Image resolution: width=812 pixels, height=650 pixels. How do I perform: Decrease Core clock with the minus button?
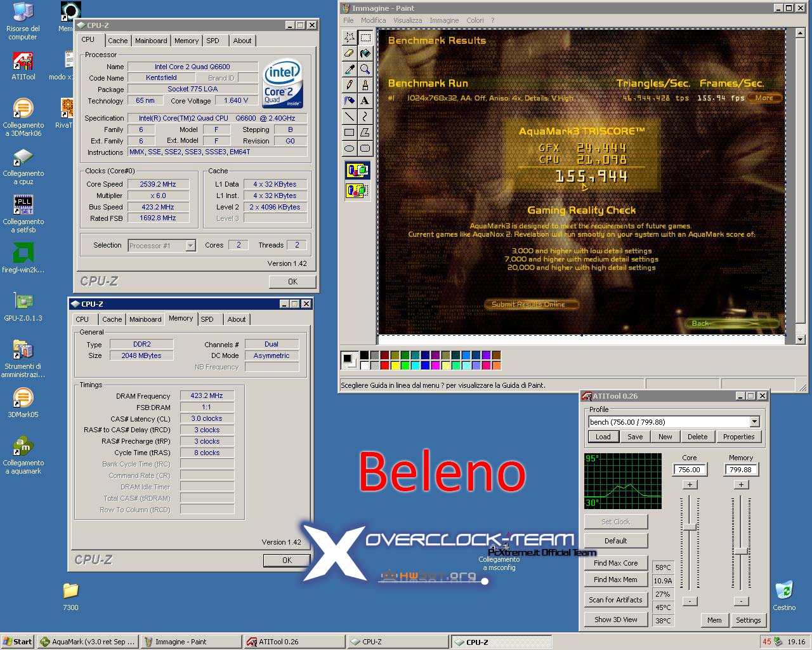(690, 601)
